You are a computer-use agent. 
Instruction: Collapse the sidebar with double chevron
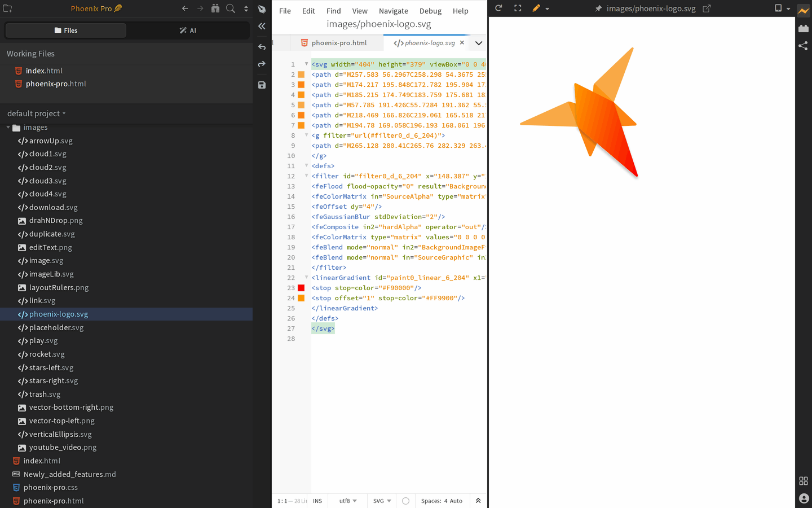tap(262, 26)
